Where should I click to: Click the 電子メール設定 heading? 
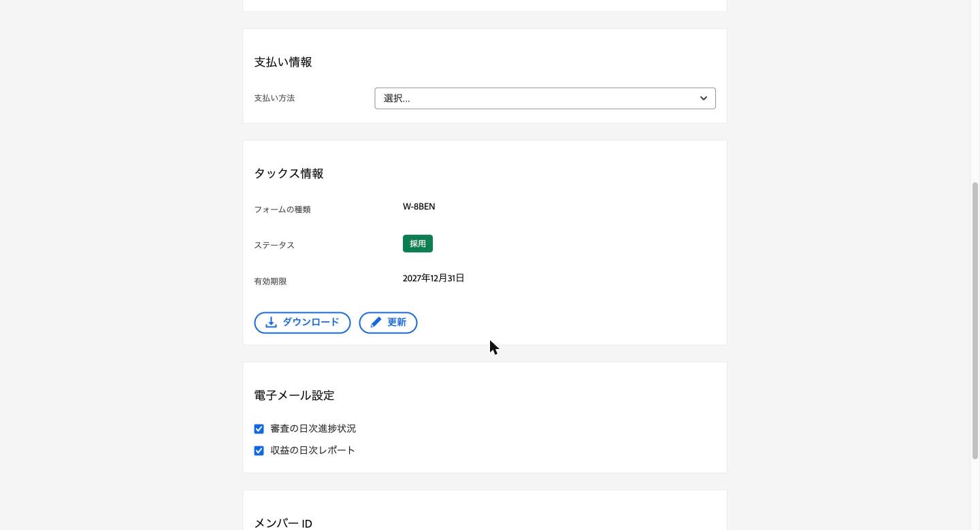tap(294, 395)
